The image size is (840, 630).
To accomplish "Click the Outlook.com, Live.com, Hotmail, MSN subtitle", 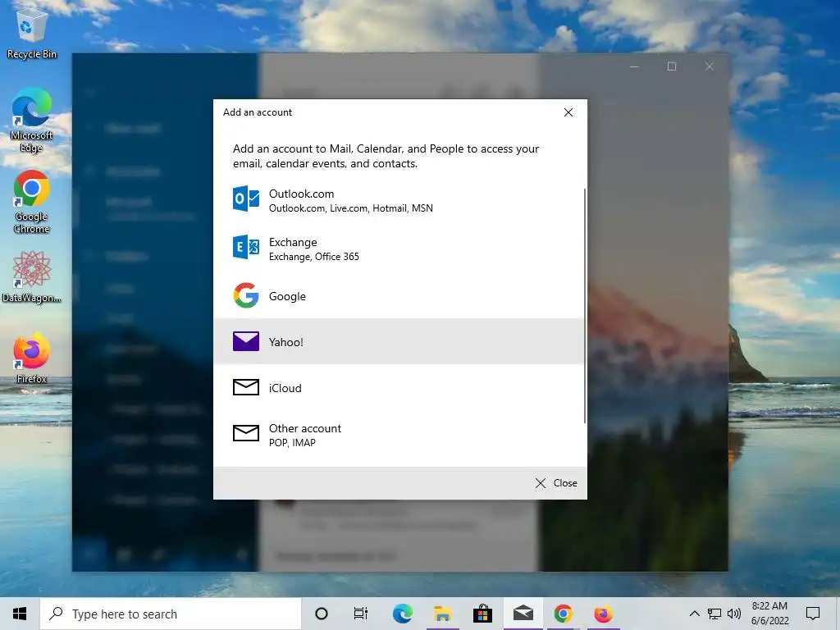I will point(351,208).
